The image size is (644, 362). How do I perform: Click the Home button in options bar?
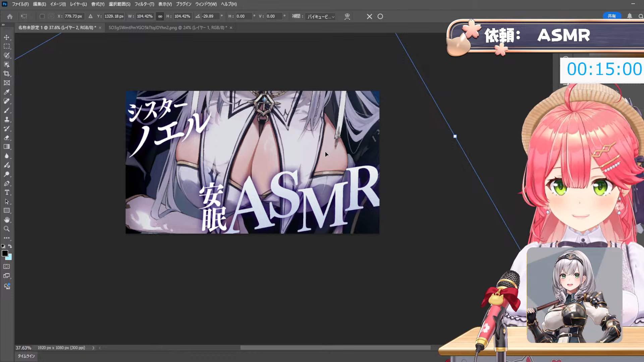pos(10,16)
